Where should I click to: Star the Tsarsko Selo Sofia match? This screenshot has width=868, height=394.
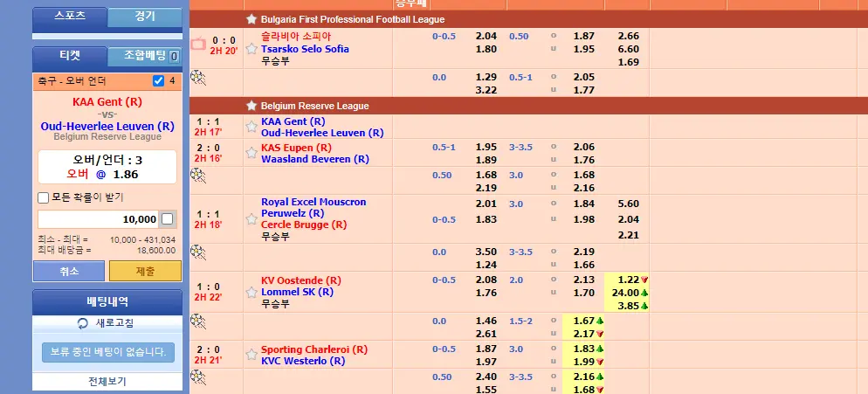(x=251, y=49)
